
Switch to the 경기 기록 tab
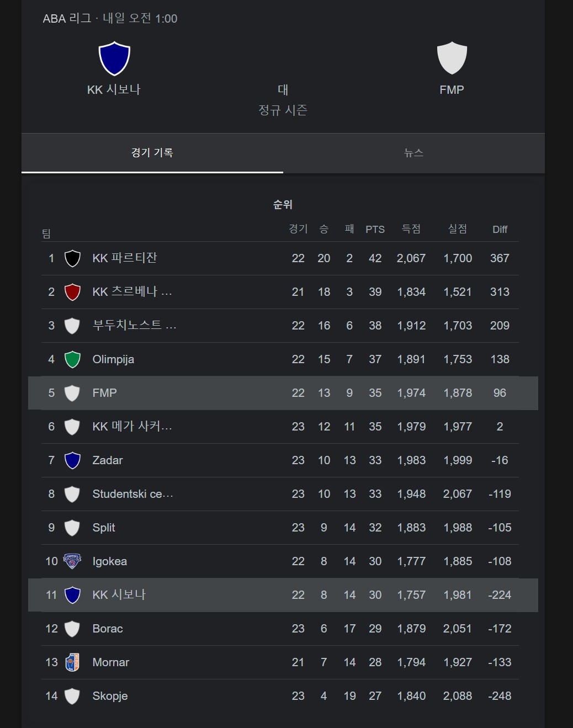(152, 153)
